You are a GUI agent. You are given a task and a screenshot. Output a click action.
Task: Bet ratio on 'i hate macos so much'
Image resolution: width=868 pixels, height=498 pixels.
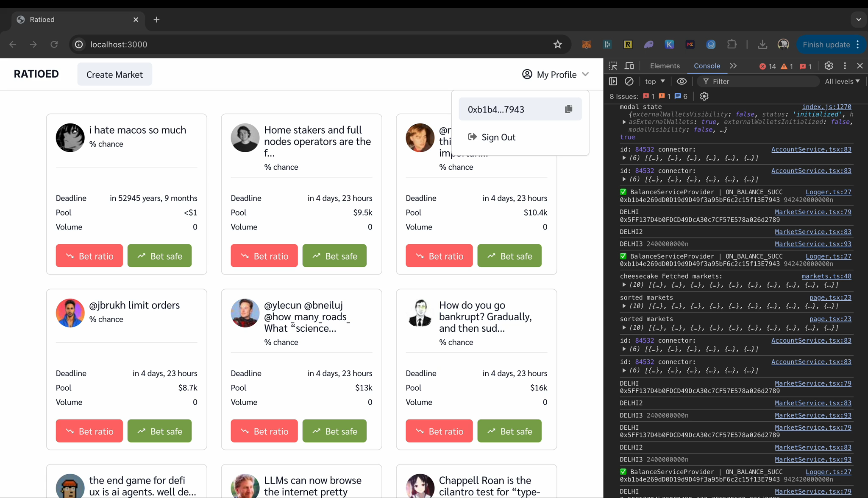89,256
